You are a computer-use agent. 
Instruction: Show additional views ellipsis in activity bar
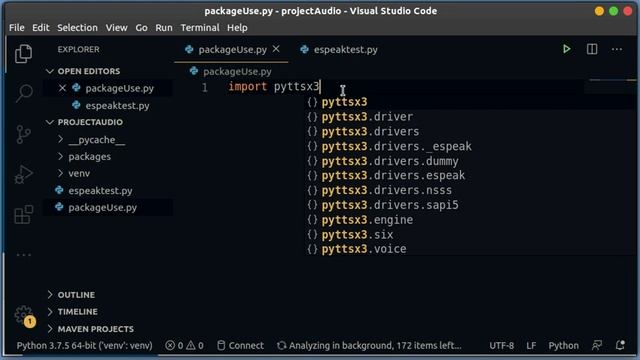pyautogui.click(x=23, y=255)
